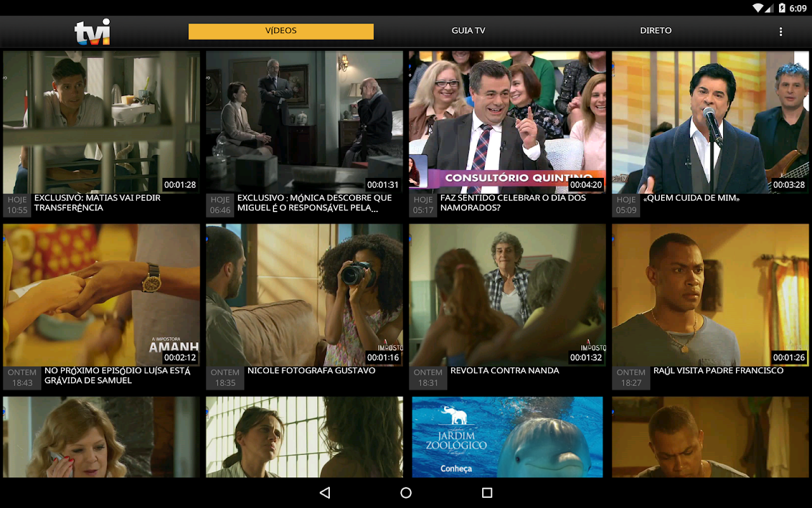Click the 'HOJE 05:17' date label
Image resolution: width=812 pixels, height=508 pixels.
click(423, 205)
